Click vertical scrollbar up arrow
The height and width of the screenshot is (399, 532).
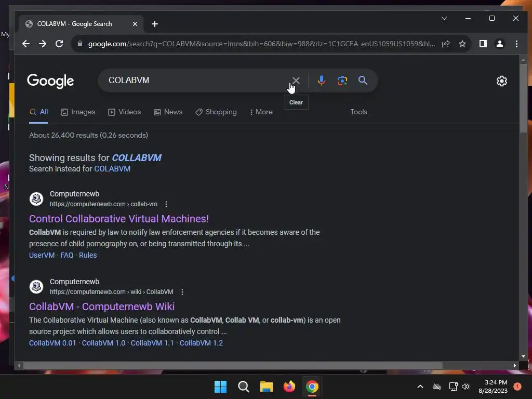(x=523, y=60)
